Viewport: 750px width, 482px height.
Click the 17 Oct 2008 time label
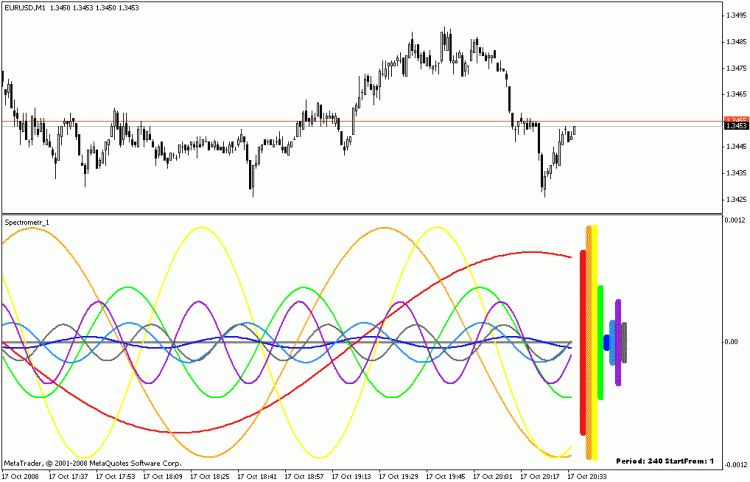click(x=20, y=477)
